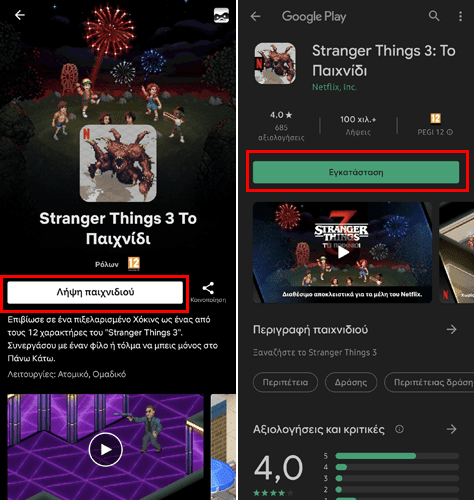This screenshot has width=474, height=500.
Task: Open the Netflix, Inc. developer link
Action: click(334, 87)
